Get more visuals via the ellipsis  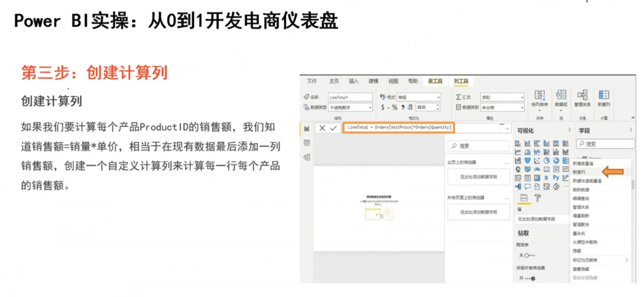(566, 187)
